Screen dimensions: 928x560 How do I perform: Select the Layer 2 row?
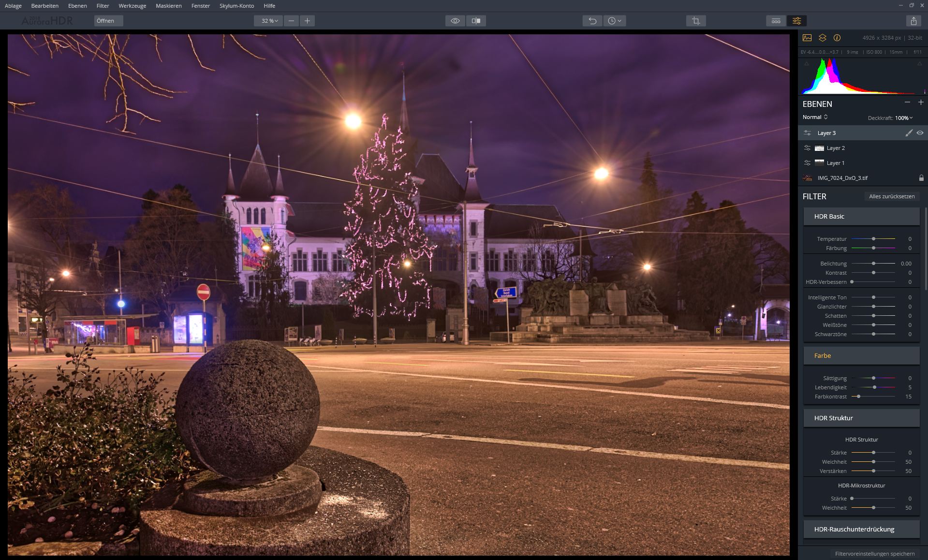coord(863,148)
